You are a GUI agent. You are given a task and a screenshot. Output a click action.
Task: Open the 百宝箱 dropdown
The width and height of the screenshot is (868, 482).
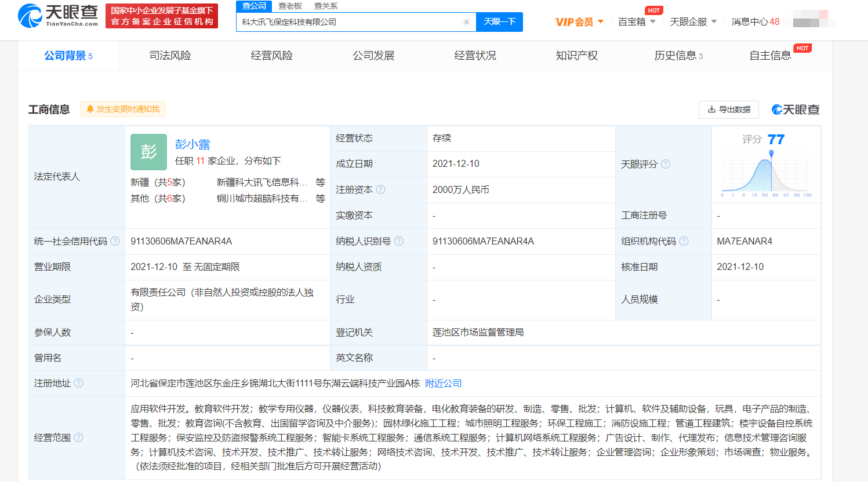[x=637, y=22]
